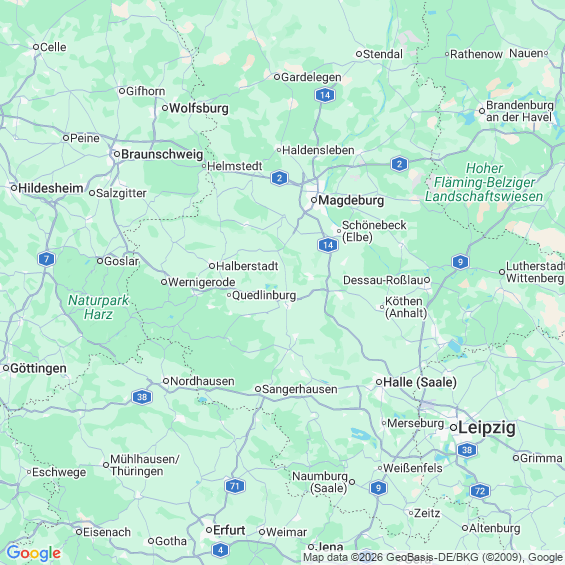Click the A2 highway shield near Helmstedt

279,178
